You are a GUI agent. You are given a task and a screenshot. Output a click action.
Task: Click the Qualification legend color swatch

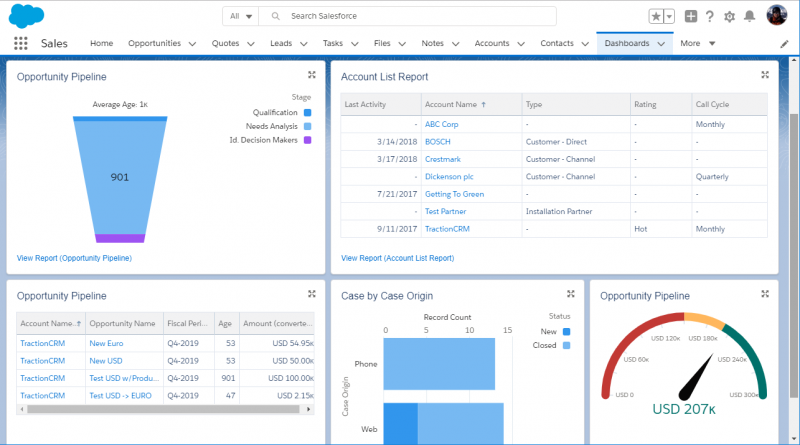point(308,112)
